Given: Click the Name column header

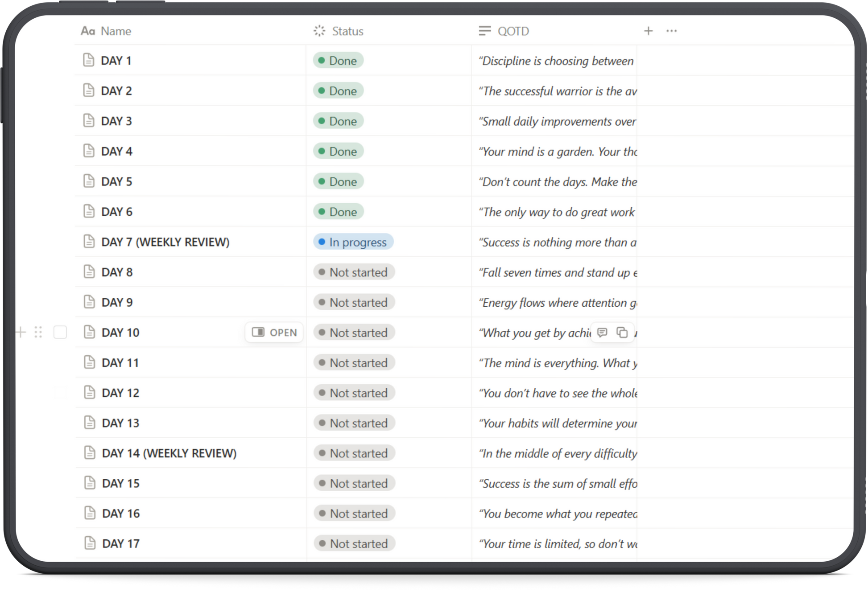Looking at the screenshot, I should [x=106, y=31].
